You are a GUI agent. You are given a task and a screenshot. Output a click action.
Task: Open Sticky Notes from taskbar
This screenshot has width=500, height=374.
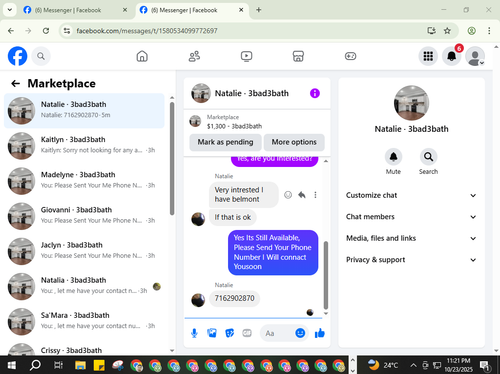99,365
